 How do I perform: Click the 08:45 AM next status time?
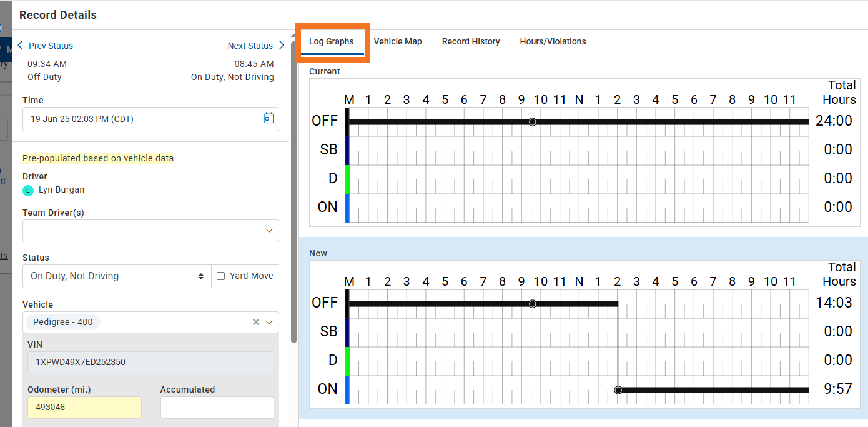point(254,64)
